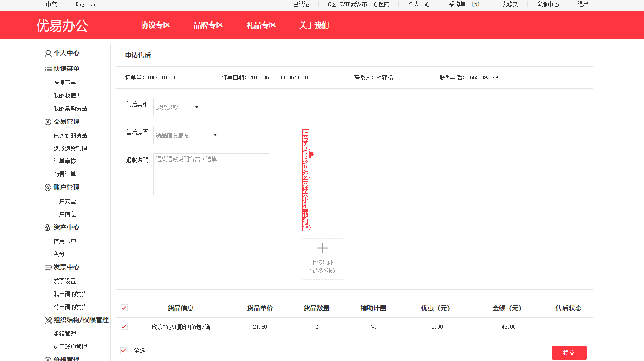Viewport: 644px width, 361px height.
Task: Click the 交易管理 icon in sidebar
Action: [48, 122]
